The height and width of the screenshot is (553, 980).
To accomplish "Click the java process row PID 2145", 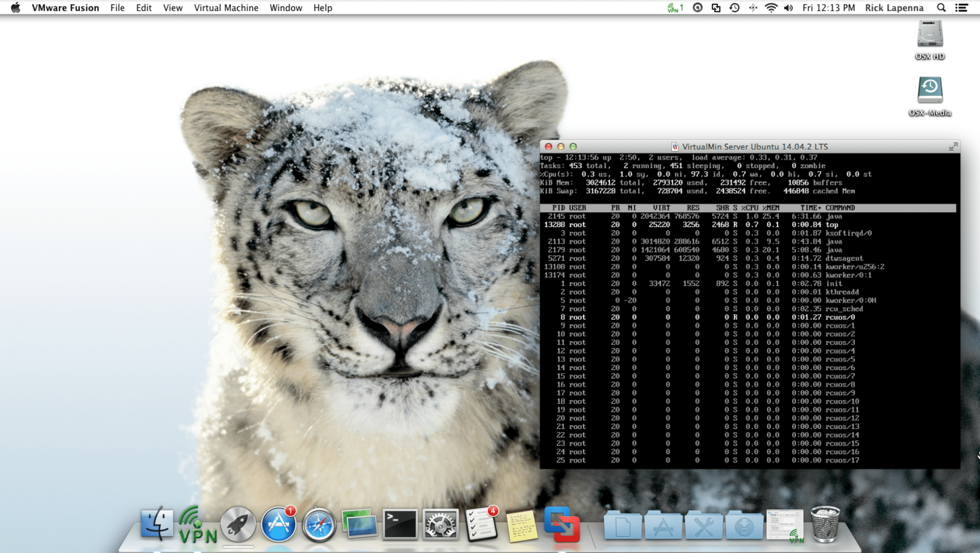I will click(x=748, y=216).
